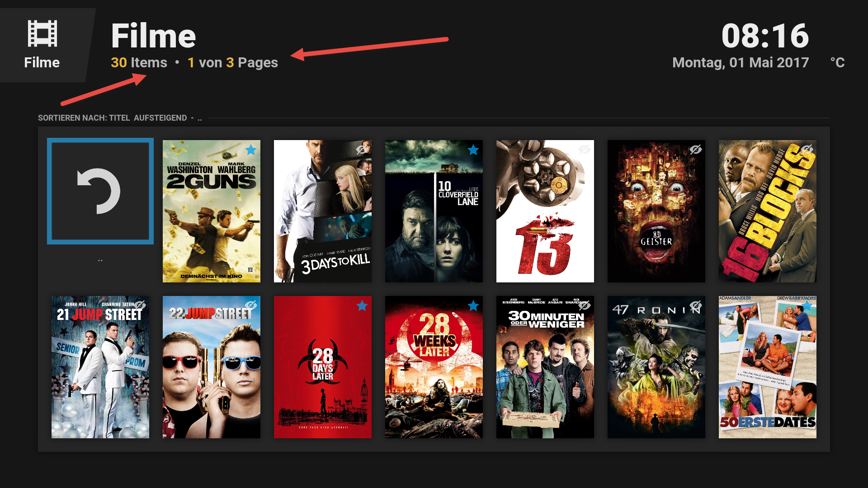
Task: Click the date Montag, 01 Mai 2017
Action: pyautogui.click(x=741, y=62)
